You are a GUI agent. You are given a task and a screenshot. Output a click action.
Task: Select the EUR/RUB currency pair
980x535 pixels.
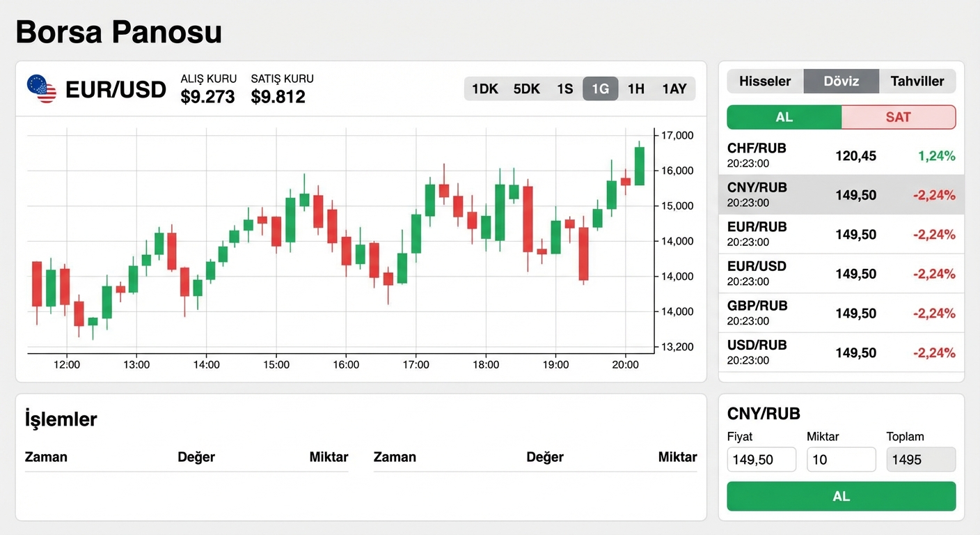841,234
